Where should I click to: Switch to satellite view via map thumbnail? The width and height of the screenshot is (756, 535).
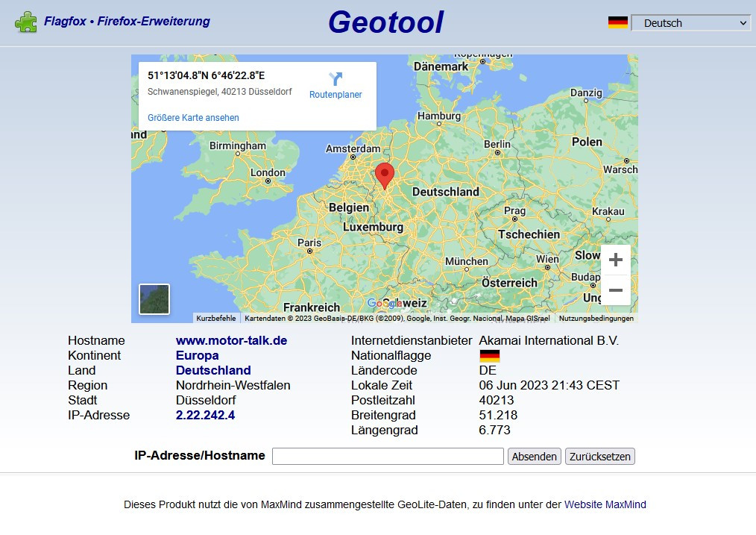click(x=154, y=299)
